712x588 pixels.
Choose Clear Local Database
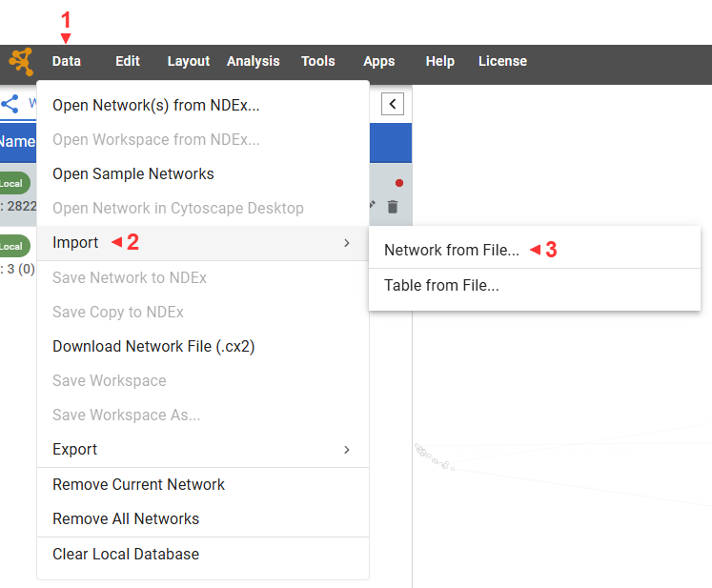point(203,555)
